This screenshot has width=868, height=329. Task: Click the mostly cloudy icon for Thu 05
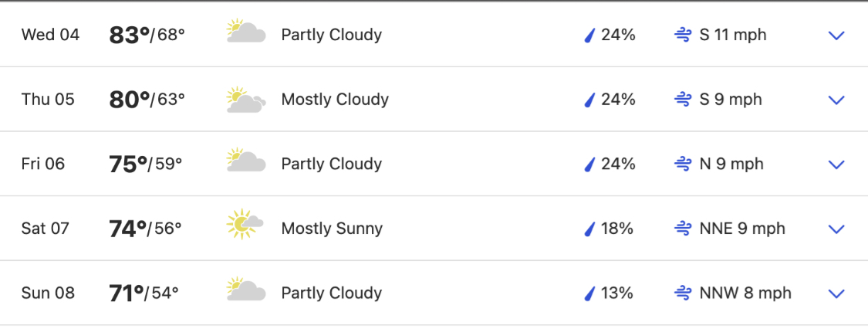pyautogui.click(x=246, y=100)
